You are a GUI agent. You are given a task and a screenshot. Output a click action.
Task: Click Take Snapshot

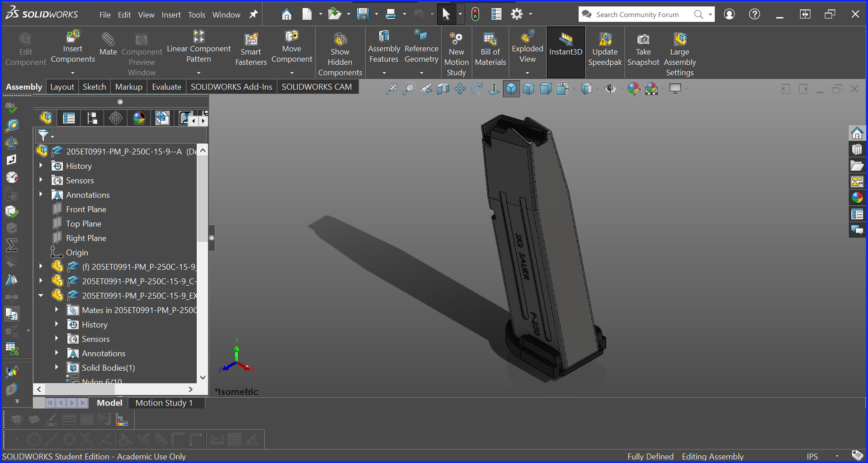tap(643, 50)
